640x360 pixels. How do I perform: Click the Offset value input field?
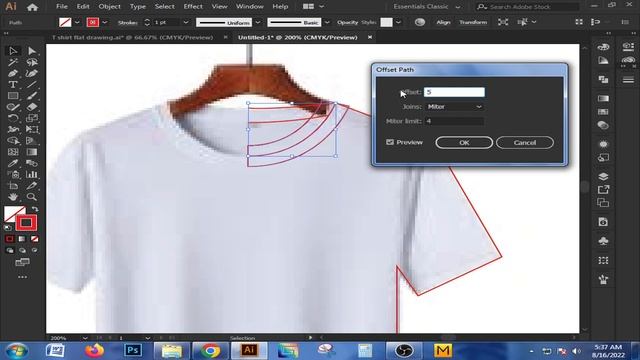454,92
